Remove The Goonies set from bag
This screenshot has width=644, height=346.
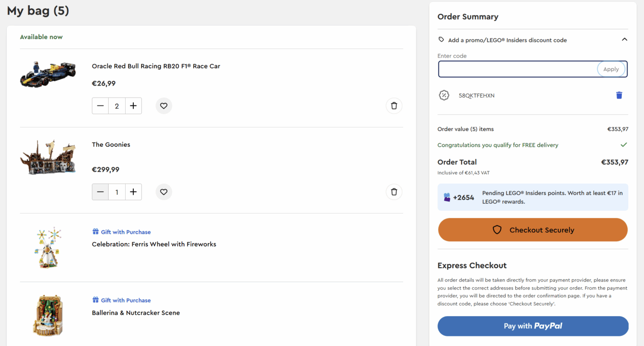point(394,192)
